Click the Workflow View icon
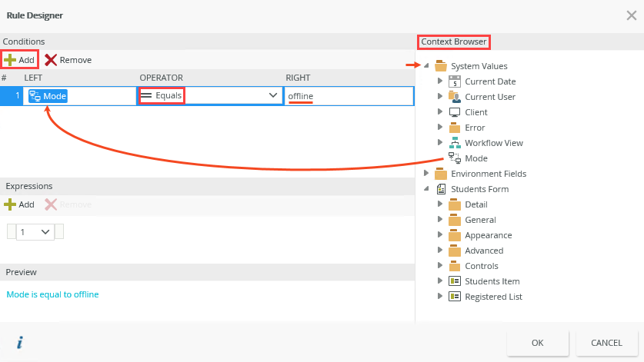The height and width of the screenshot is (362, 644). point(454,143)
